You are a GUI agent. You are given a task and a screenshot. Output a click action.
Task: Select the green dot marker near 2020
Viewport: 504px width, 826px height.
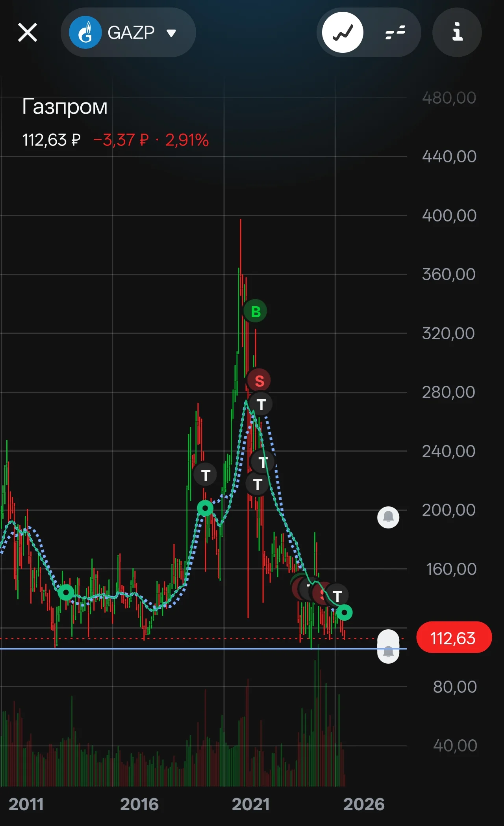pos(205,508)
